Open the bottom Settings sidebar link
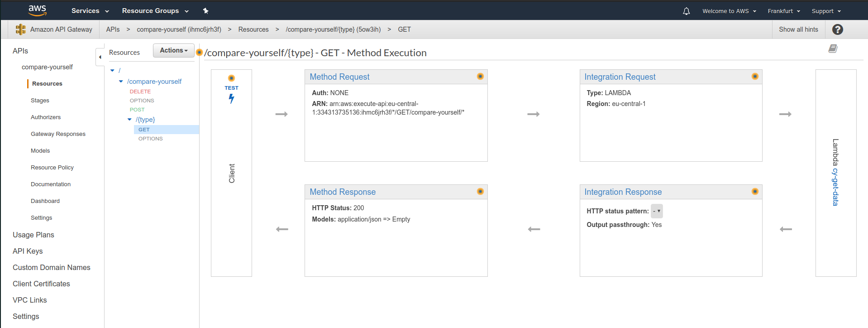Viewport: 868px width, 328px height. [x=26, y=316]
